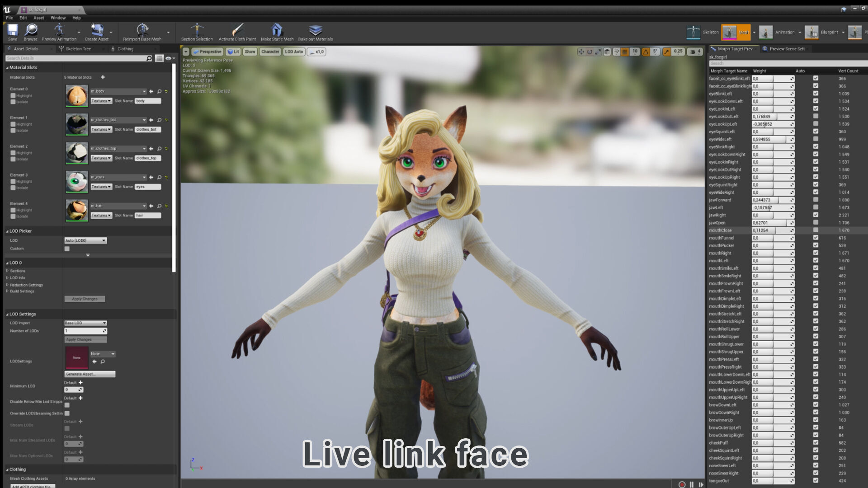Open the Window menu
Screen dimensions: 868x488
pos(58,18)
